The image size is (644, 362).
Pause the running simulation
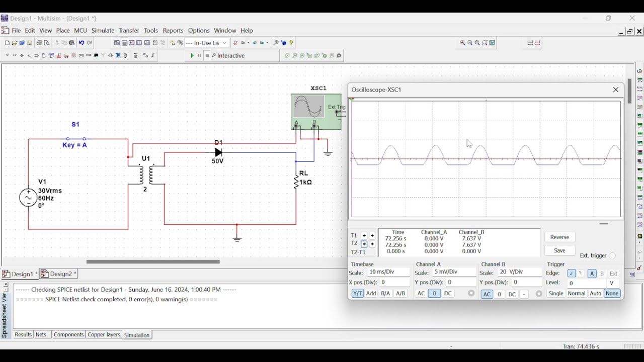pos(199,56)
